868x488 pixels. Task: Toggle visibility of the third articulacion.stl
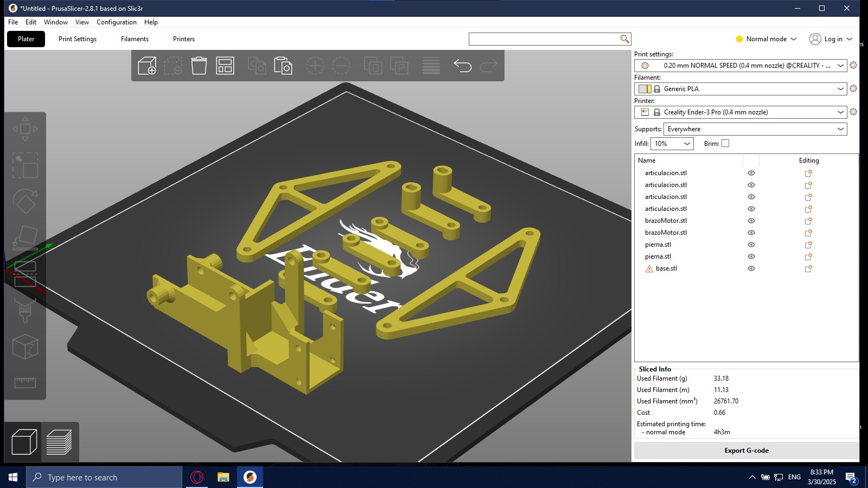tap(751, 197)
